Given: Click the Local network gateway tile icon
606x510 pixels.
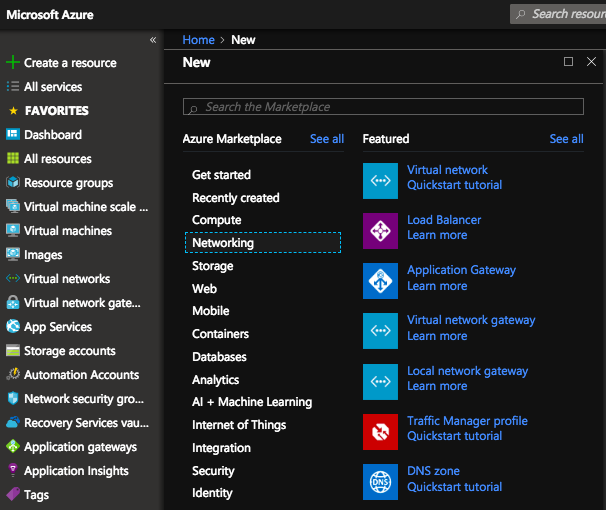Looking at the screenshot, I should [380, 381].
